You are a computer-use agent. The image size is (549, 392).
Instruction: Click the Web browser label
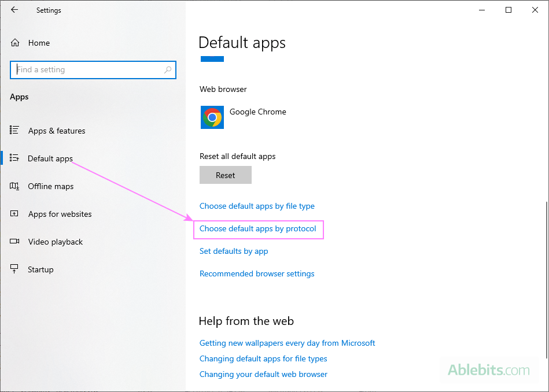(x=223, y=89)
